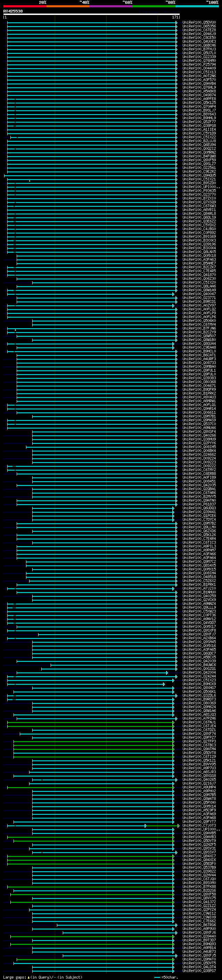Viewport: 222px width, 980px height.
Task: Select the UniRef100_B2LUJ8 label
Action: 199,141
